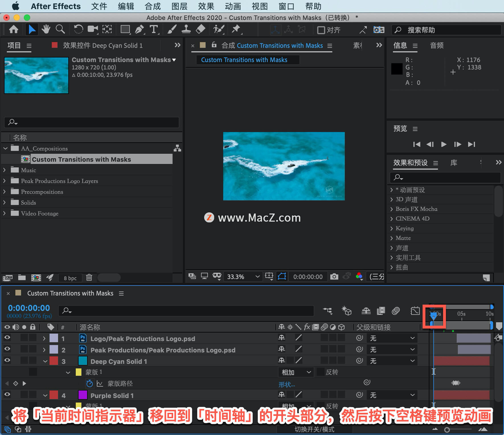Open the 形状... mask shape link
This screenshot has width=504, height=435.
[x=287, y=384]
